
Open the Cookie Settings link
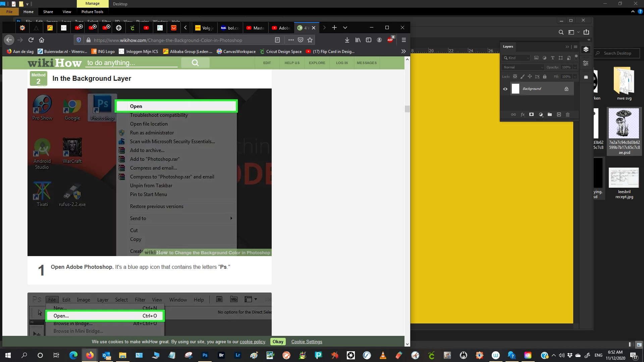click(307, 342)
